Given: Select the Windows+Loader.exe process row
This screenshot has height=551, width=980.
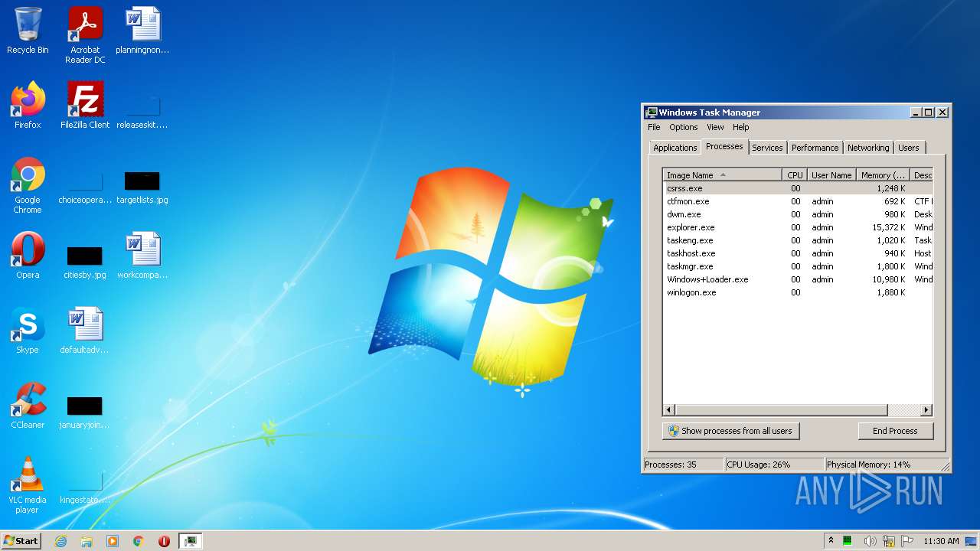Looking at the screenshot, I should [798, 279].
